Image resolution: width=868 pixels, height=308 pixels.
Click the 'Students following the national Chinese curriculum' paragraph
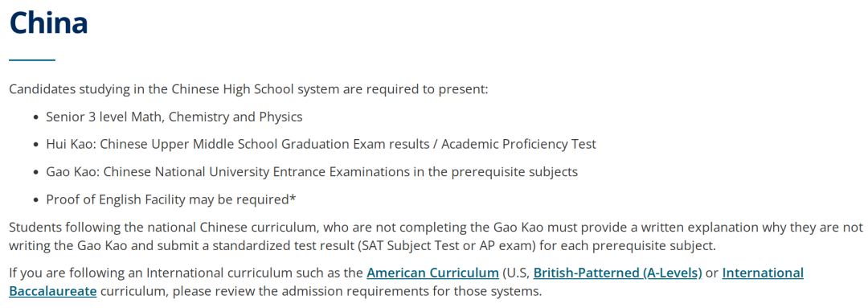436,236
